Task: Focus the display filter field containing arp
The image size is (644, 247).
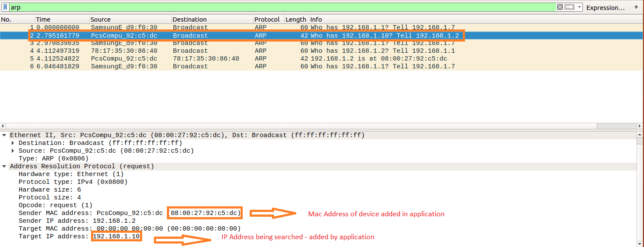Action: click(x=282, y=7)
